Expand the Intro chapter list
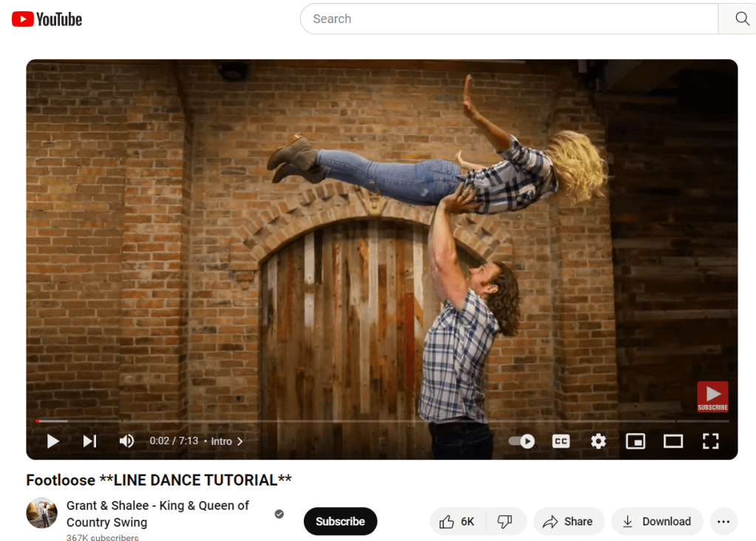756x541 pixels. (x=226, y=441)
